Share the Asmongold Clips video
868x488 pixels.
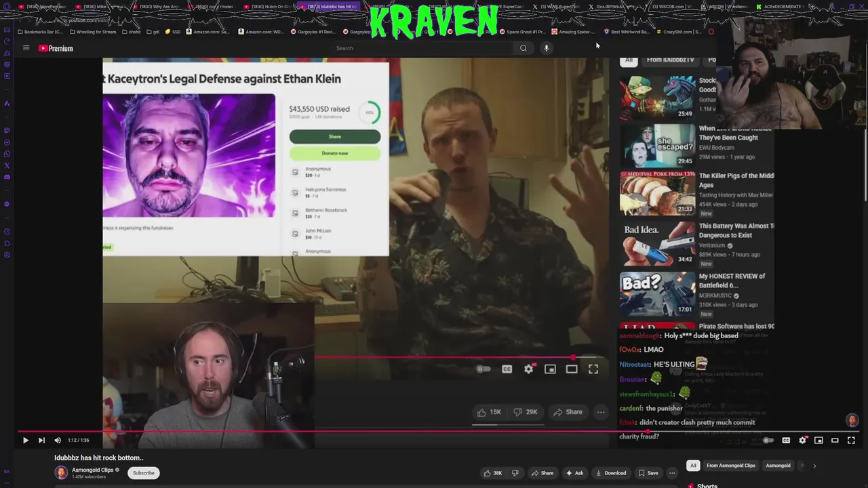[542, 473]
